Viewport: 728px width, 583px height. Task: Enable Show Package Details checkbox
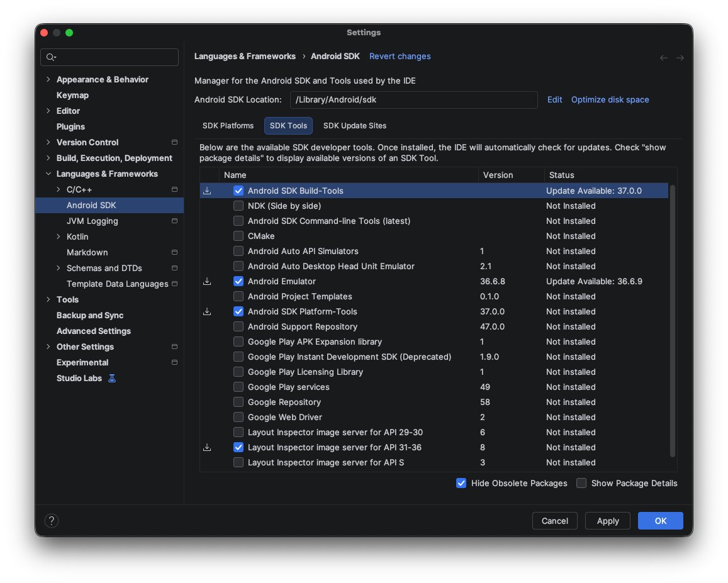(581, 483)
